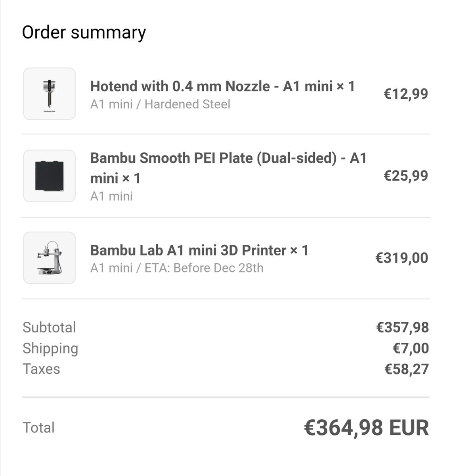This screenshot has width=451, height=476.
Task: Click the €357,98 subtotal amount
Action: tap(402, 327)
